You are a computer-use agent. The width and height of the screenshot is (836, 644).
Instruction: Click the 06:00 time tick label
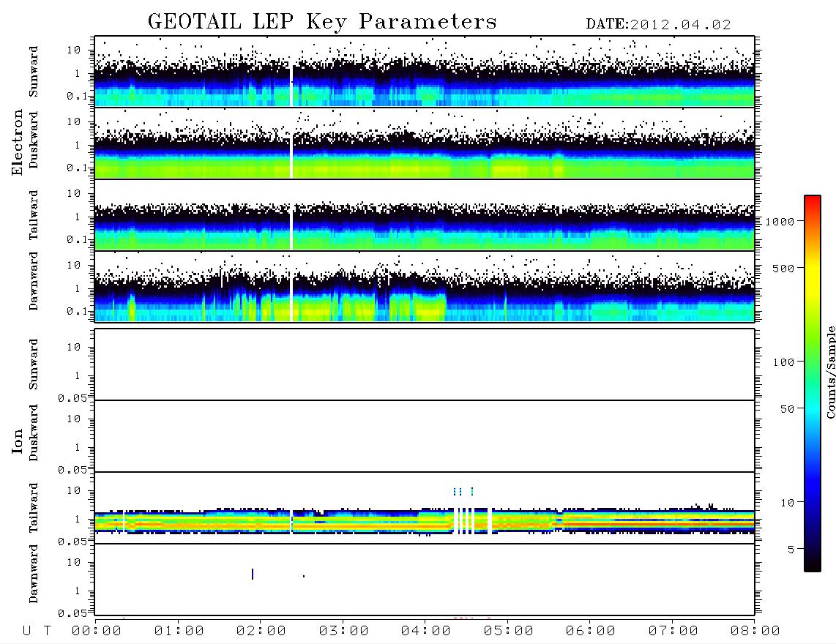(591, 632)
